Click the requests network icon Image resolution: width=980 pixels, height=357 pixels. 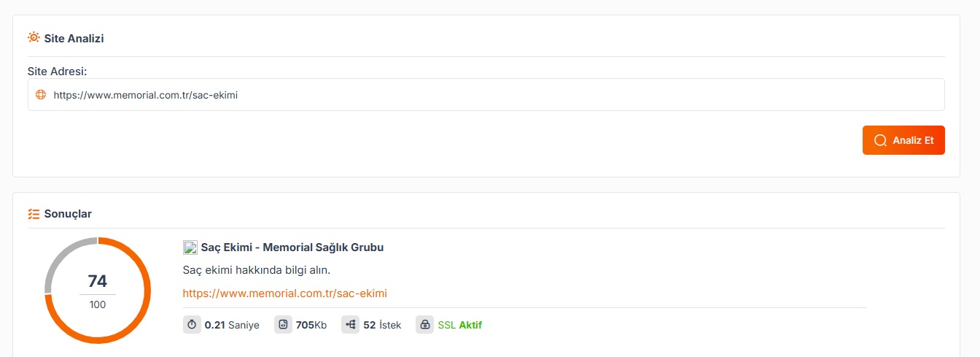coord(350,325)
